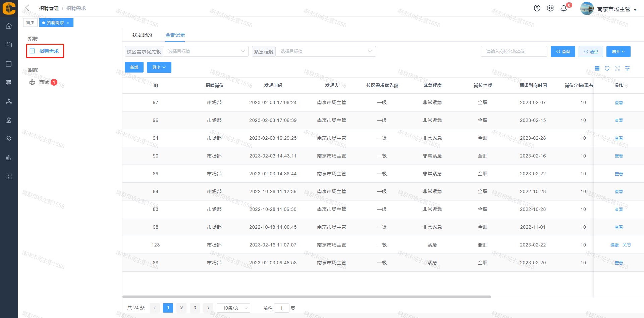The width and height of the screenshot is (644, 318).
Task: Open the notification bell icon
Action: click(564, 8)
